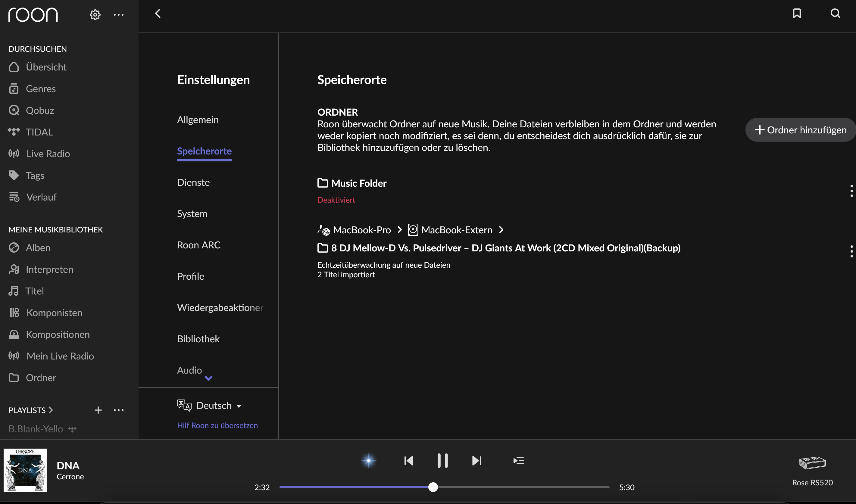Viewport: 856px width, 504px height.
Task: Click the DNA album cover thumbnail
Action: [x=25, y=470]
